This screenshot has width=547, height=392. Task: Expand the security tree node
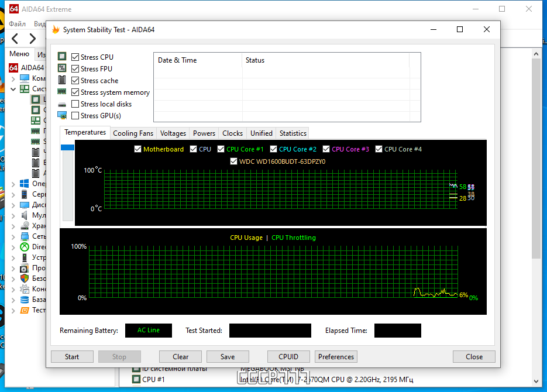click(x=13, y=278)
